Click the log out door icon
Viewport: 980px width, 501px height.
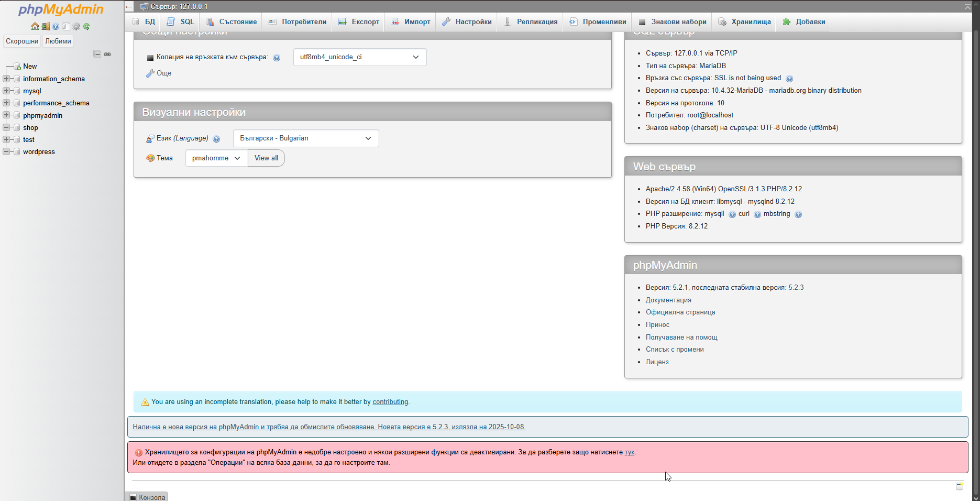tap(46, 26)
